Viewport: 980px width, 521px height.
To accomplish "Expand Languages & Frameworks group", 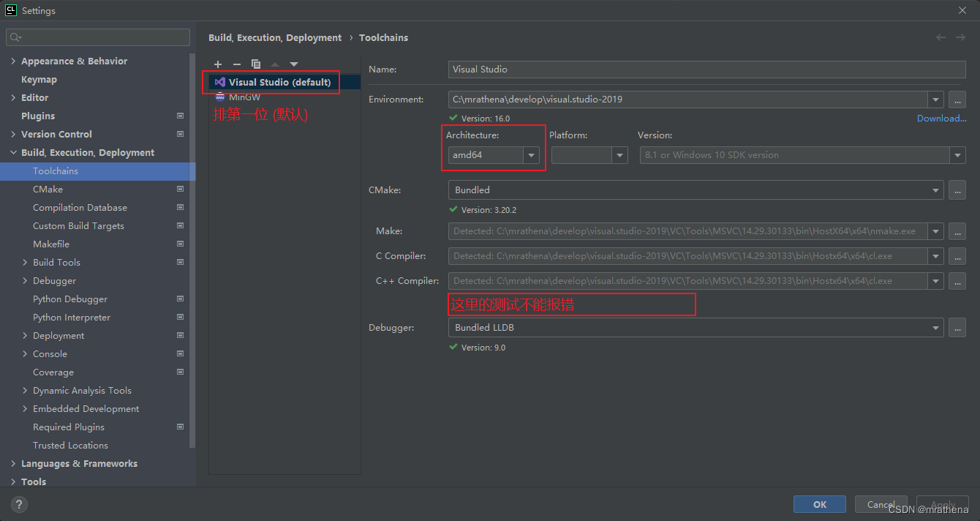I will pyautogui.click(x=13, y=463).
